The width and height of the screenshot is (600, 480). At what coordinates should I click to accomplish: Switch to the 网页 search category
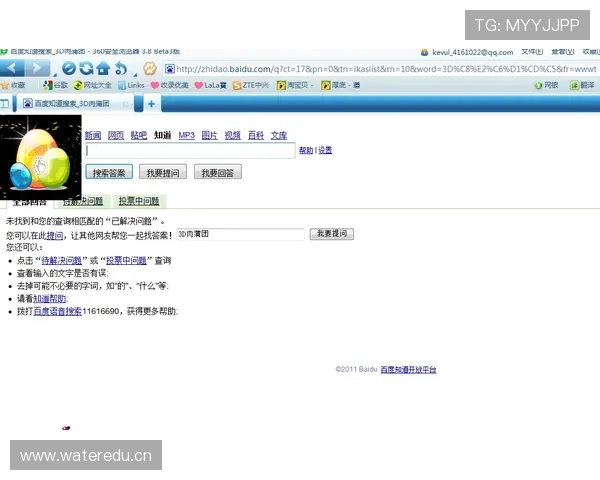coord(116,135)
